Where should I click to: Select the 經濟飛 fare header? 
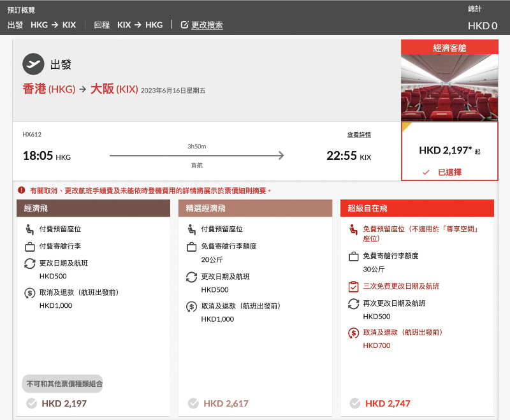click(93, 208)
